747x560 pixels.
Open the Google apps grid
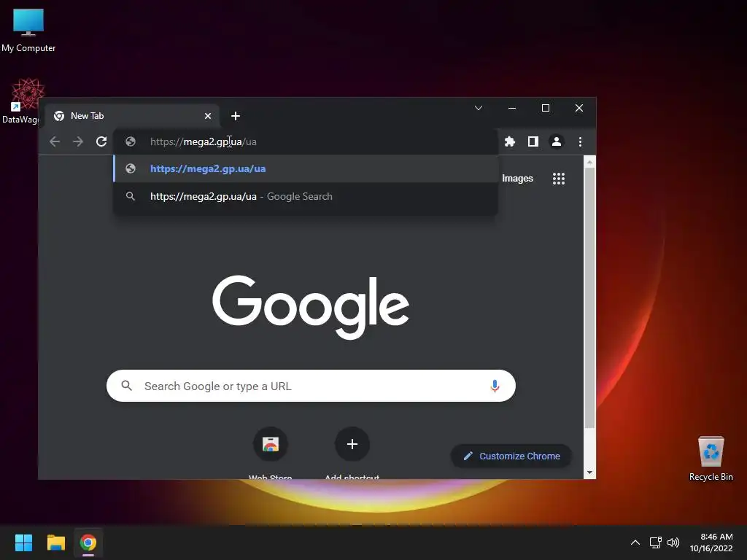(558, 179)
